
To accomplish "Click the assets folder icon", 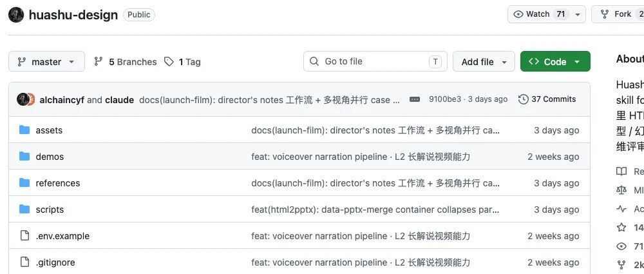I will (x=24, y=130).
